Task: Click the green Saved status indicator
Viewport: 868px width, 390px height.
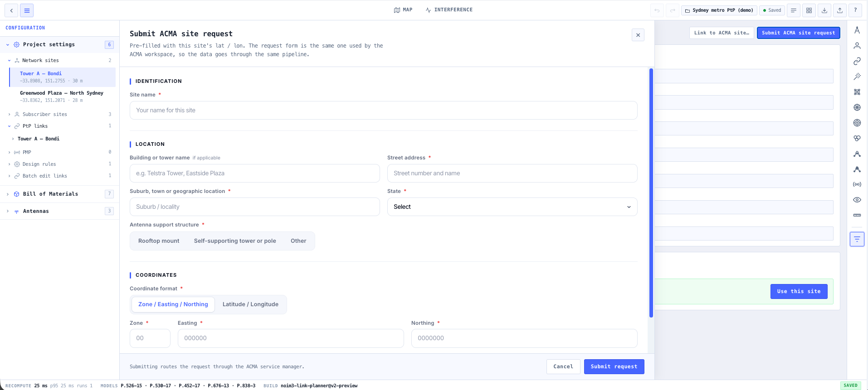Action: (772, 10)
